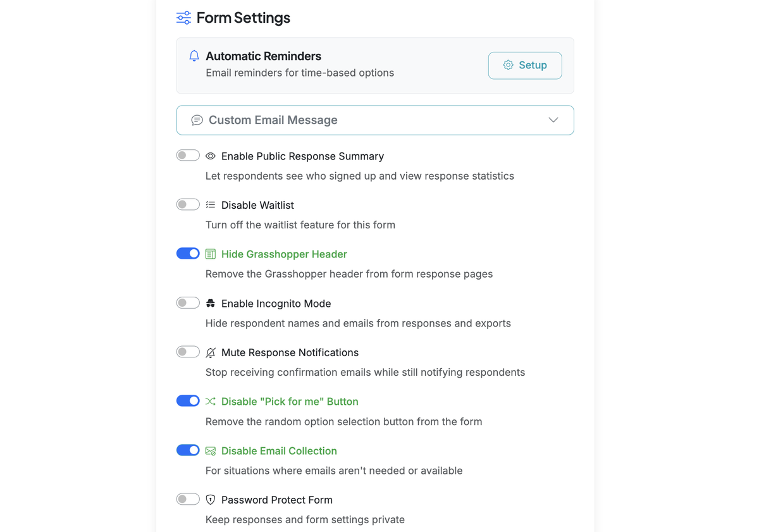The height and width of the screenshot is (532, 759).
Task: Click the envelope icon next to Disable Email Collection
Action: click(x=210, y=450)
